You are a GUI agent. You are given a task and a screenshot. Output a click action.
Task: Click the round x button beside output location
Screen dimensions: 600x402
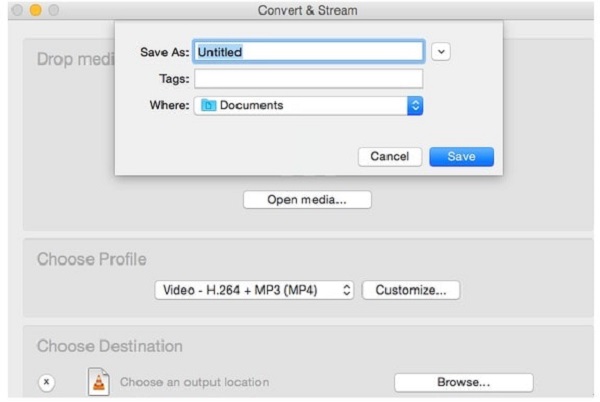46,382
